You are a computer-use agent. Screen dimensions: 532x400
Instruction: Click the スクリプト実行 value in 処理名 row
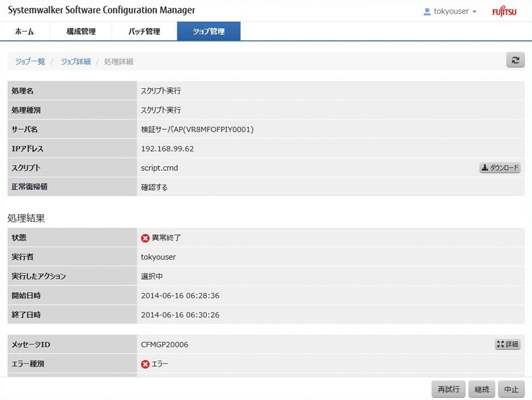click(161, 91)
